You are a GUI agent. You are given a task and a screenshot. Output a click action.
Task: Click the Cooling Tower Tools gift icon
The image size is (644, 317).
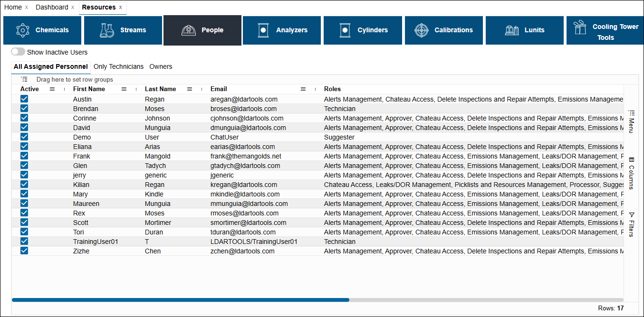[580, 28]
